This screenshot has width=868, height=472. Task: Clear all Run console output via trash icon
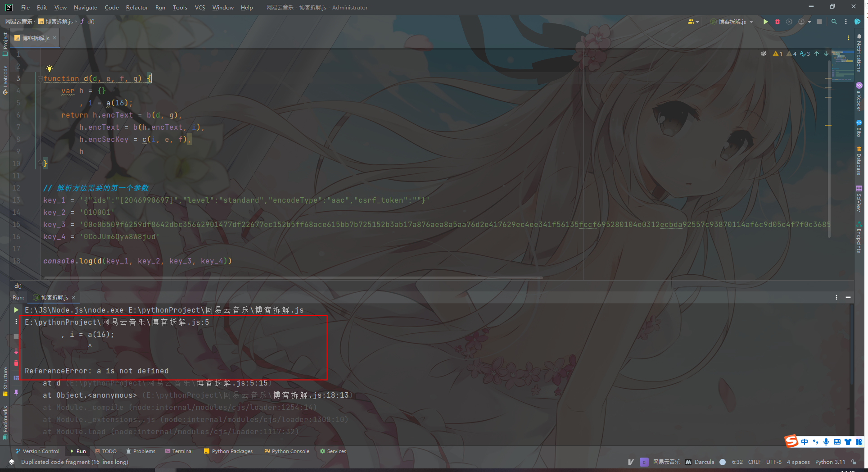(x=16, y=363)
